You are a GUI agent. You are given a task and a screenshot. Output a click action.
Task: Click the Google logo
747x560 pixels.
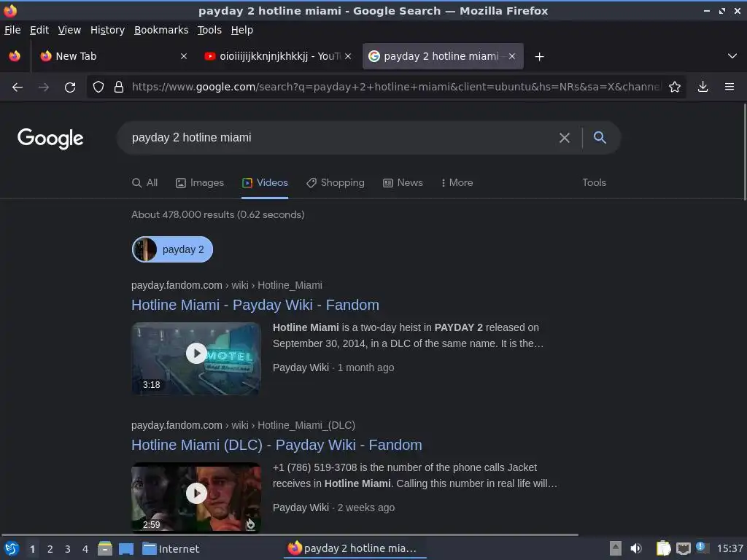point(50,139)
